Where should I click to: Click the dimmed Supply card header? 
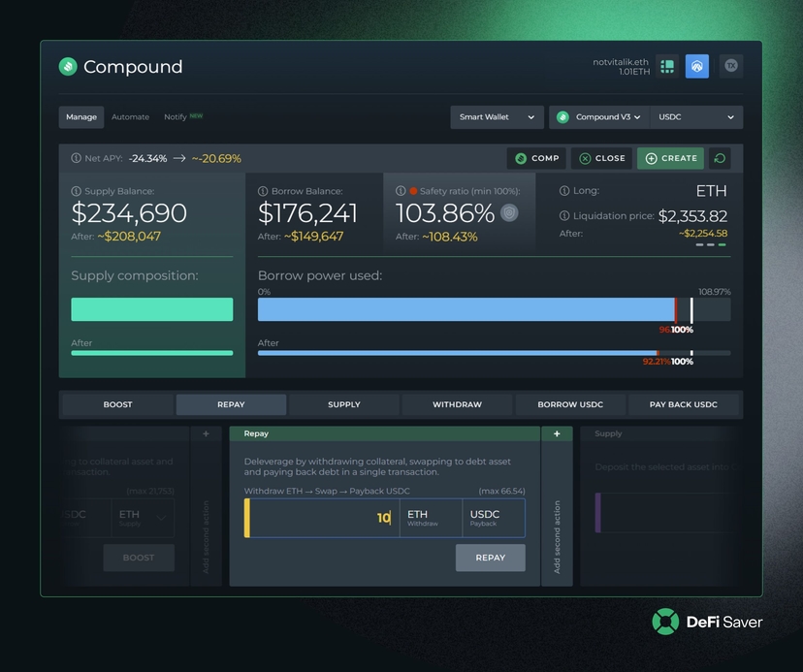[x=661, y=433]
